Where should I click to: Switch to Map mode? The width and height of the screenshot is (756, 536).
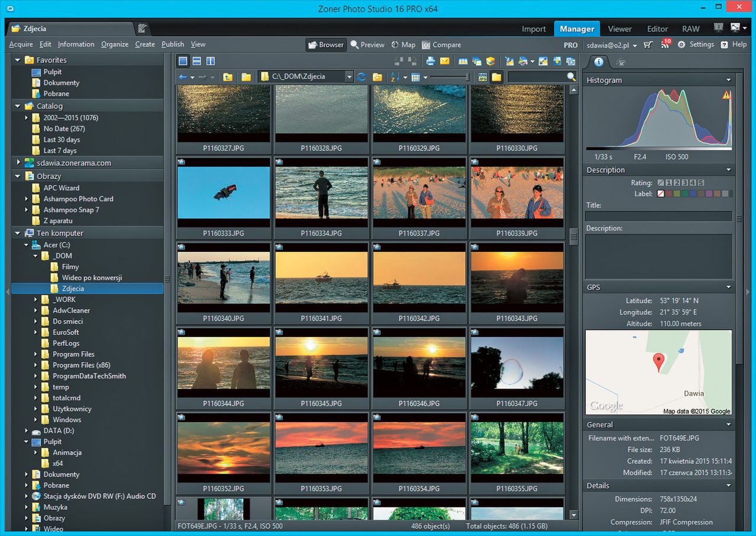coord(403,45)
